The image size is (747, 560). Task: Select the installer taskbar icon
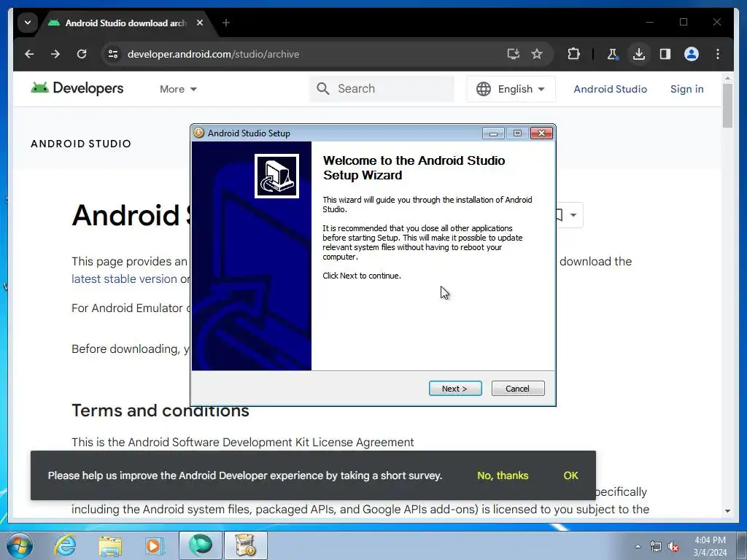[x=246, y=545]
